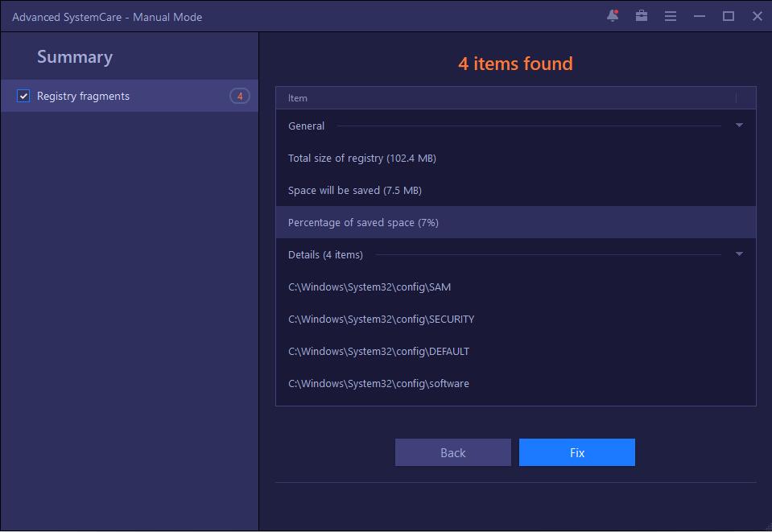Click the Details (4 items) label
This screenshot has height=532, width=772.
point(325,255)
